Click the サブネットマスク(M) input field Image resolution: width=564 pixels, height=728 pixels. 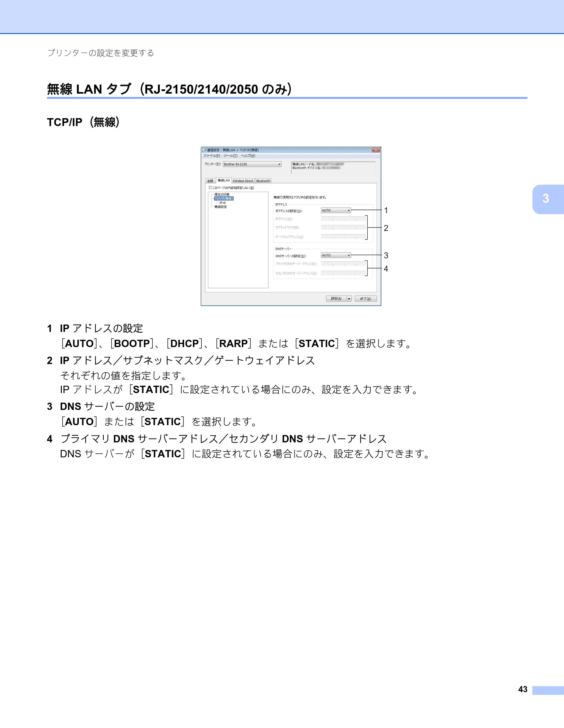point(343,228)
